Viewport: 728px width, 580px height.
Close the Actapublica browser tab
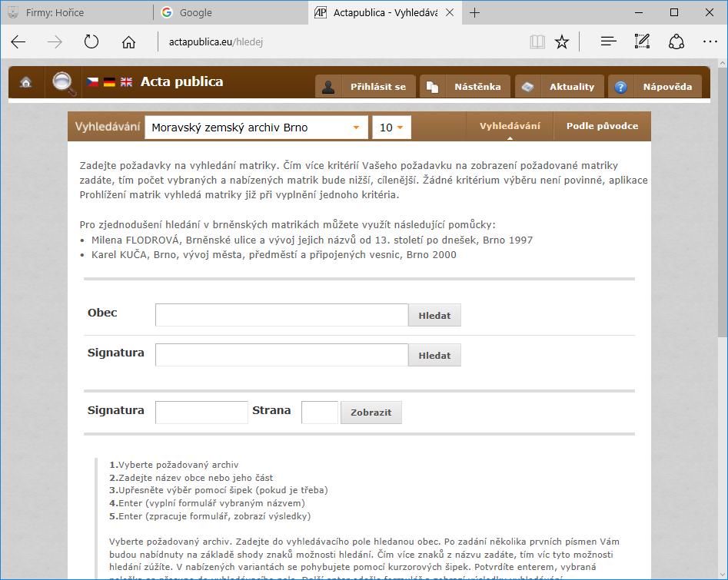[x=450, y=12]
